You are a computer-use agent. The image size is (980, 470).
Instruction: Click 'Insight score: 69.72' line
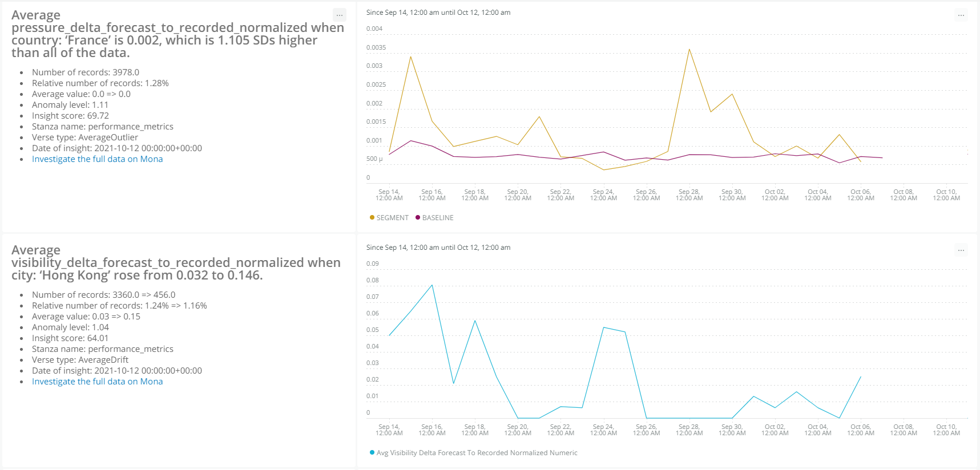(70, 116)
